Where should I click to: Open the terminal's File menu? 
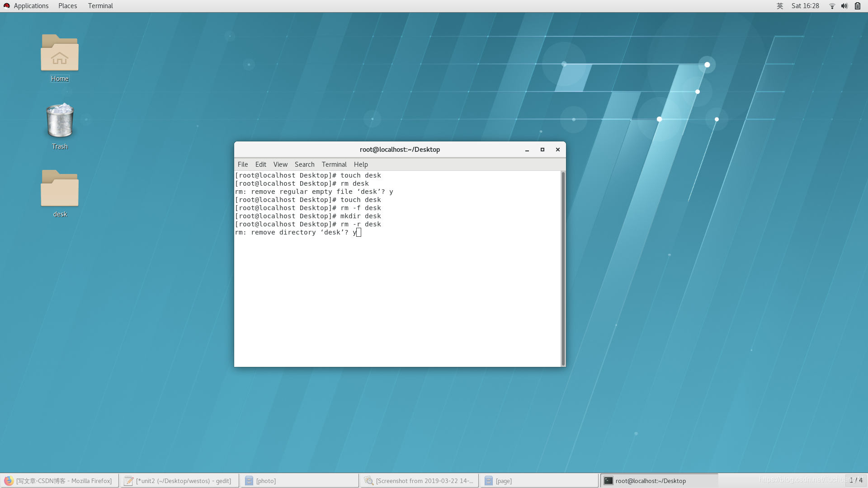click(243, 164)
